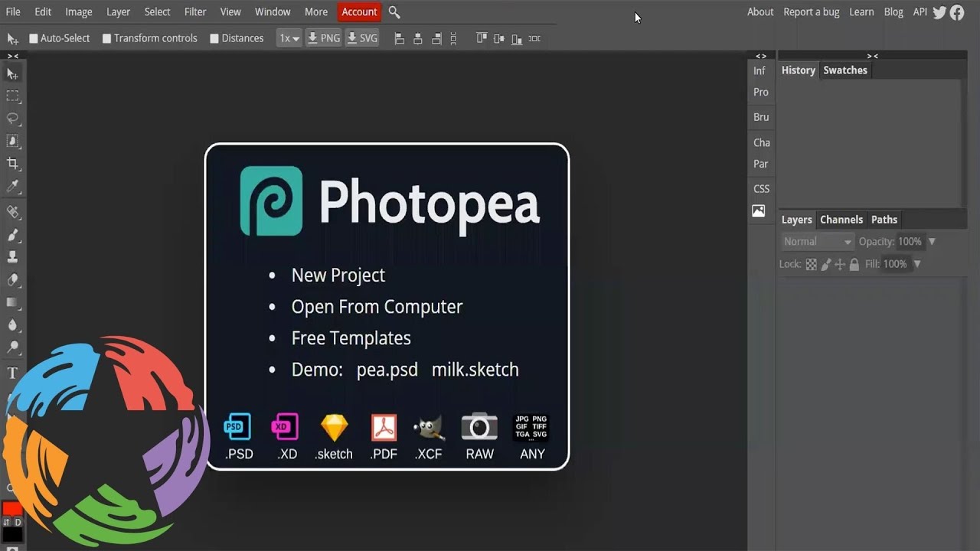Open the 1x export scale dropdown
The image size is (980, 551).
[x=289, y=38]
